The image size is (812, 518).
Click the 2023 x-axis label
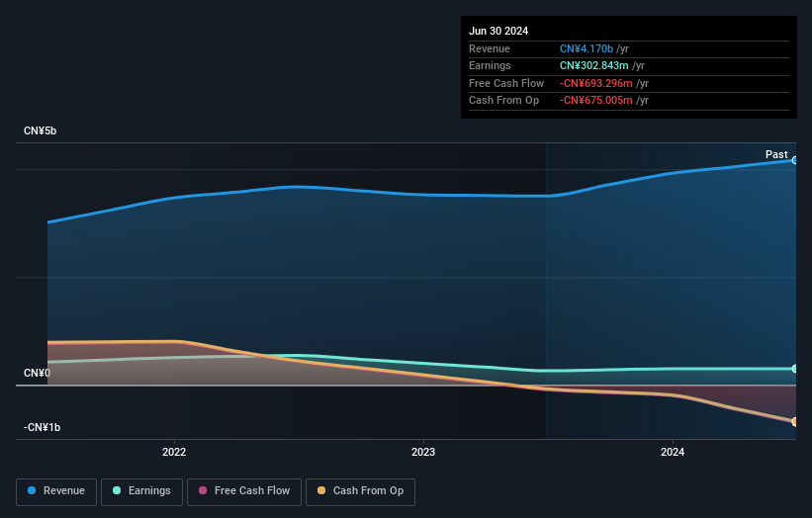point(423,452)
